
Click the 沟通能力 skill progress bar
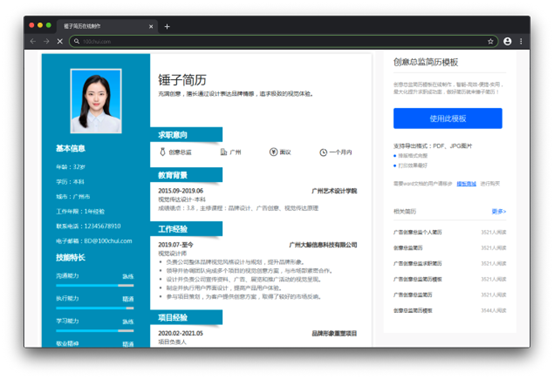click(95, 285)
